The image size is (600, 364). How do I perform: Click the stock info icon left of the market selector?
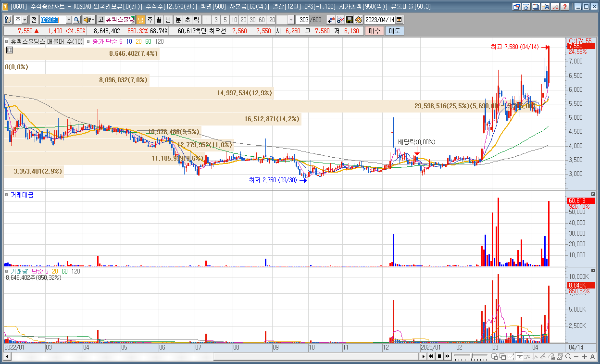[8, 20]
